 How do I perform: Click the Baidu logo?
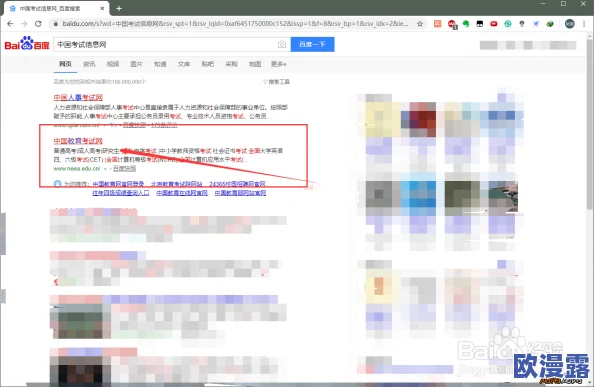point(27,44)
